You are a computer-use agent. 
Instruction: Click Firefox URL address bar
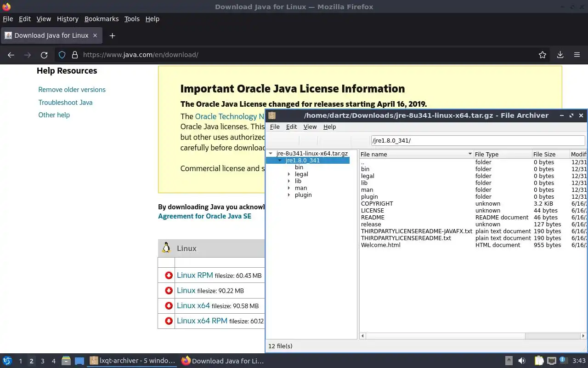click(x=303, y=55)
